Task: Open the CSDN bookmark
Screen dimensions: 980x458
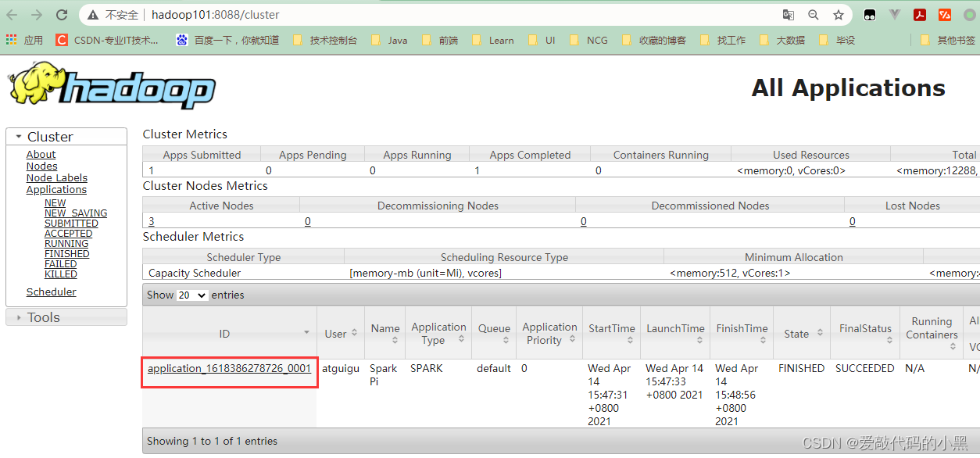Action: coord(107,40)
